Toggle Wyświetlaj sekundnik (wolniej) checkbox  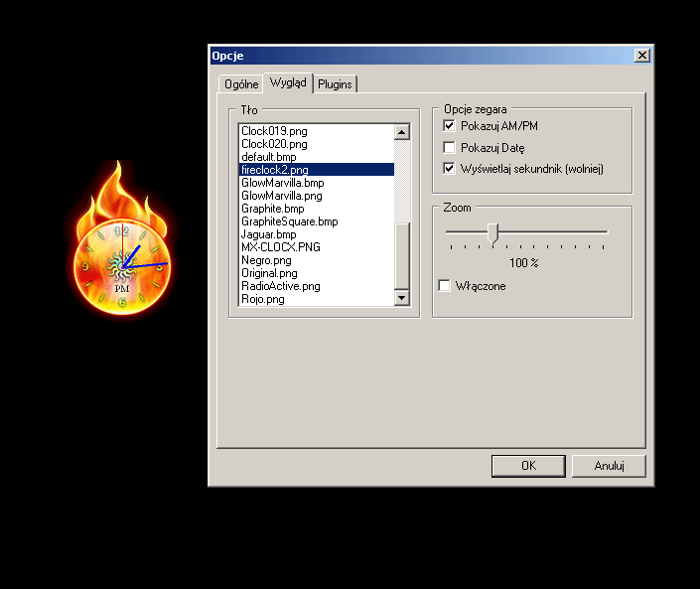pyautogui.click(x=449, y=169)
